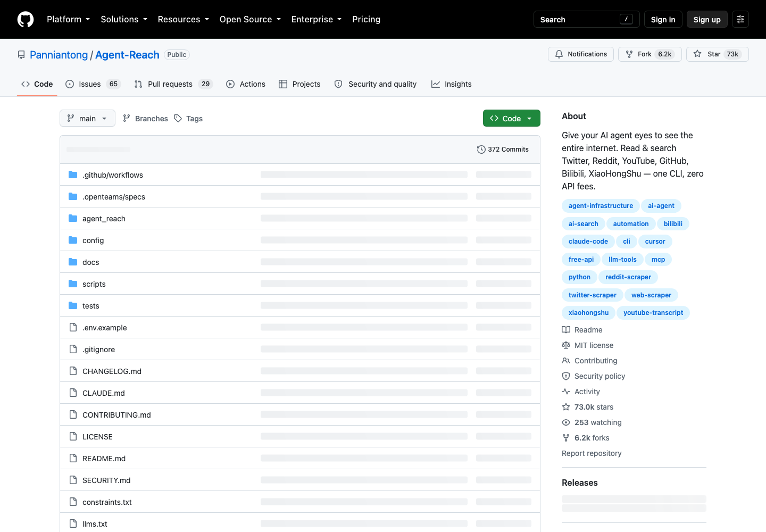
Task: Open the Tags link
Action: point(188,119)
